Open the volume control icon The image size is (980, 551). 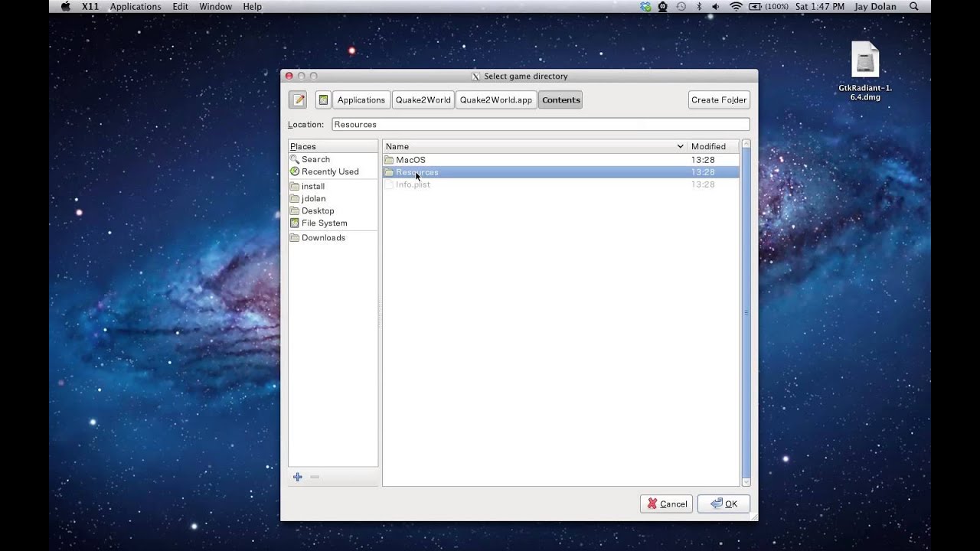coord(717,7)
